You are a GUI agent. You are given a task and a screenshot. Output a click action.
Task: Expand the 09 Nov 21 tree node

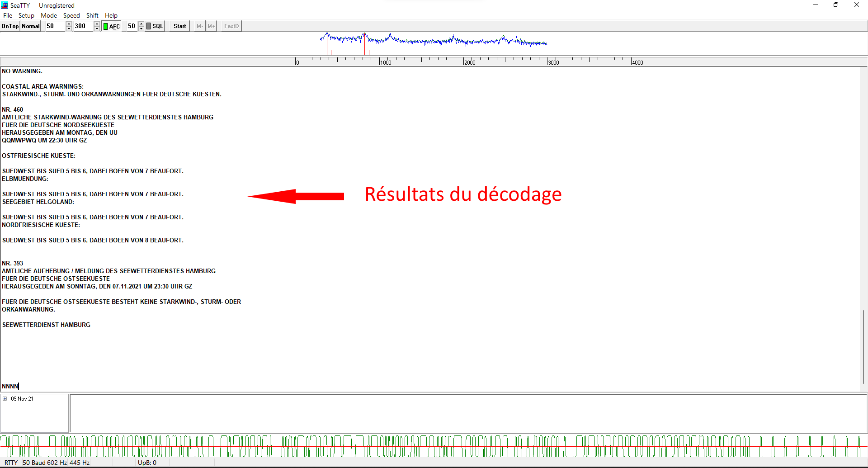point(5,399)
